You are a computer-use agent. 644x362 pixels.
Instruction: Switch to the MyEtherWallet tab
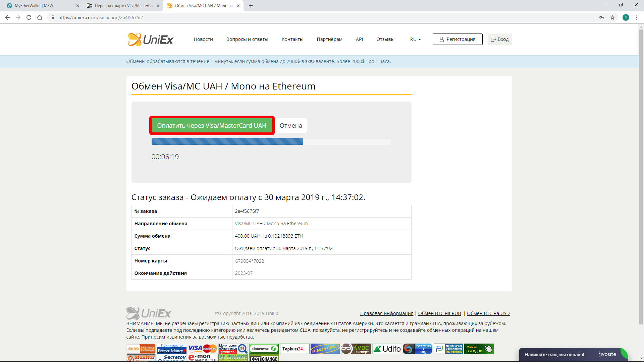(x=42, y=6)
